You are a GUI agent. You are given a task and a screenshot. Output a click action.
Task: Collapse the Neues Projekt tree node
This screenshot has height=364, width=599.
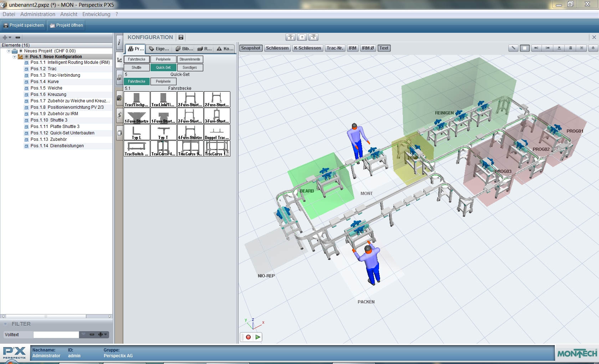point(9,51)
